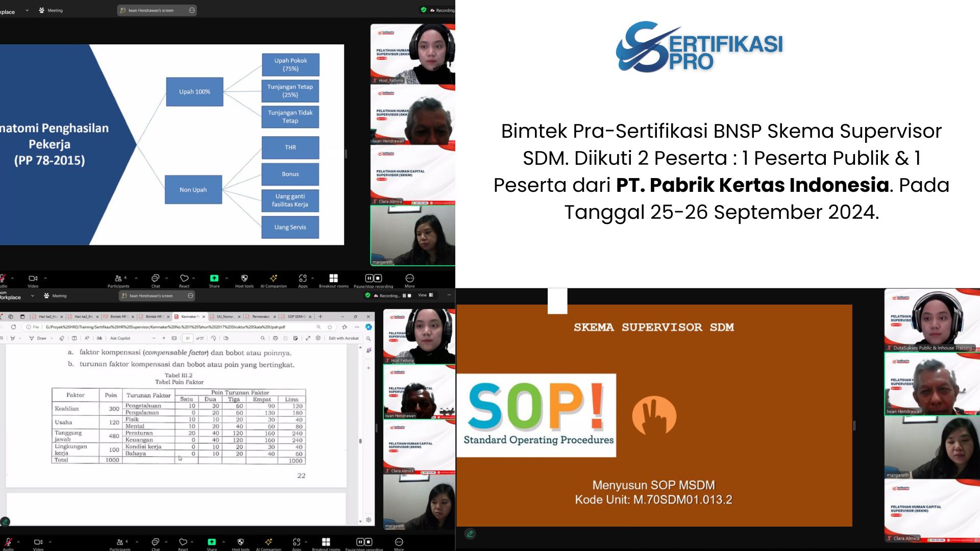Open Participants panel in Upah slide Zoom window
This screenshot has height=551, width=980.
tap(118, 280)
